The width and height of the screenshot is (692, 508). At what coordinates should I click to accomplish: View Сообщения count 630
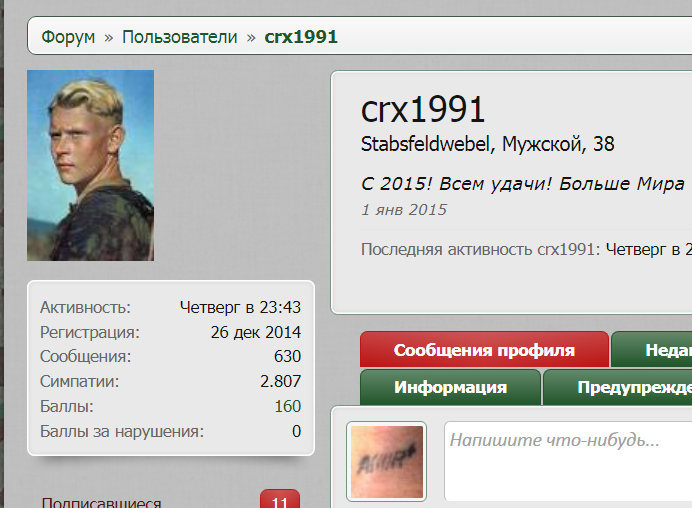tap(287, 356)
